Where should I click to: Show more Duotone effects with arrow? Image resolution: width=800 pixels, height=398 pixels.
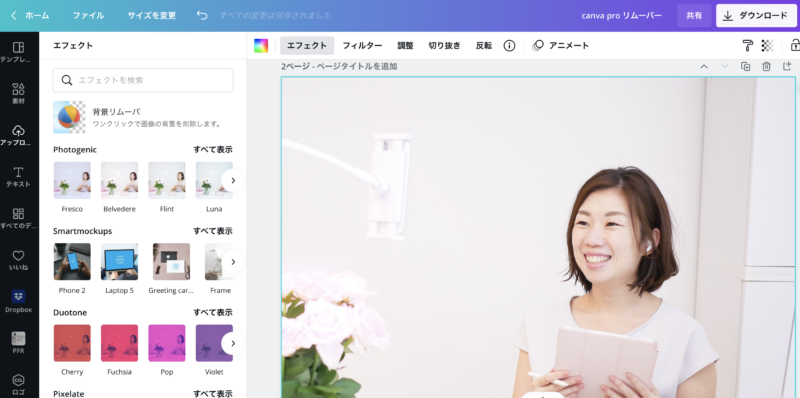(x=233, y=343)
